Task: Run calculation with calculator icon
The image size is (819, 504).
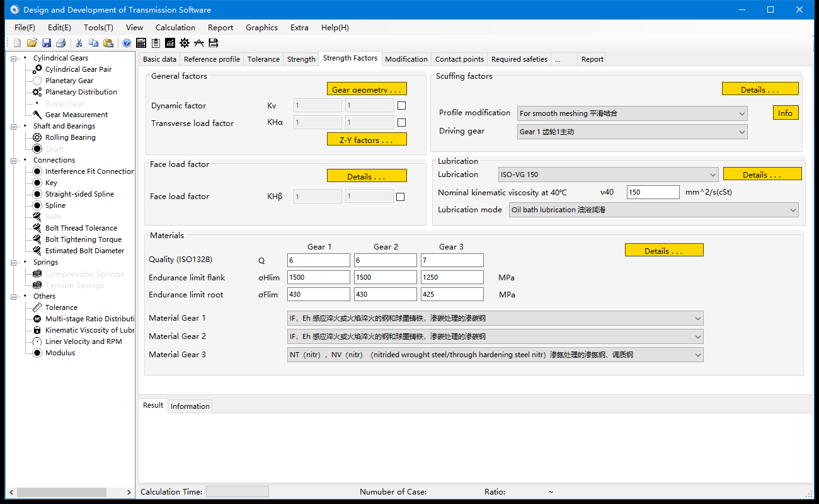Action: point(141,43)
